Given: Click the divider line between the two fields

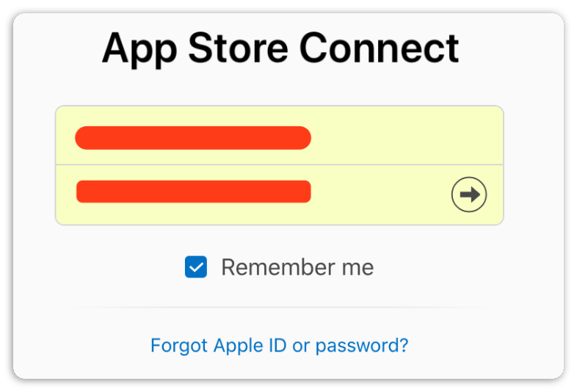Looking at the screenshot, I should [279, 165].
